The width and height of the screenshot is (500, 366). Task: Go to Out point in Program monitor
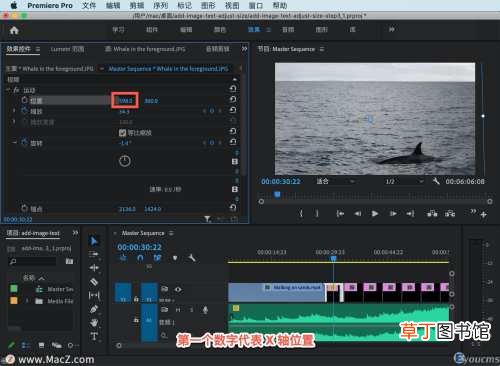pyautogui.click(x=410, y=214)
